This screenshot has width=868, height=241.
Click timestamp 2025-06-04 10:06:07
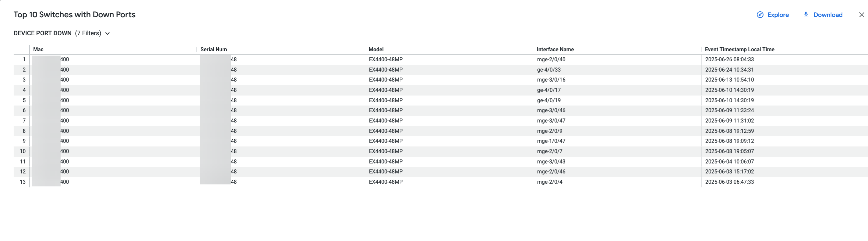(729, 161)
